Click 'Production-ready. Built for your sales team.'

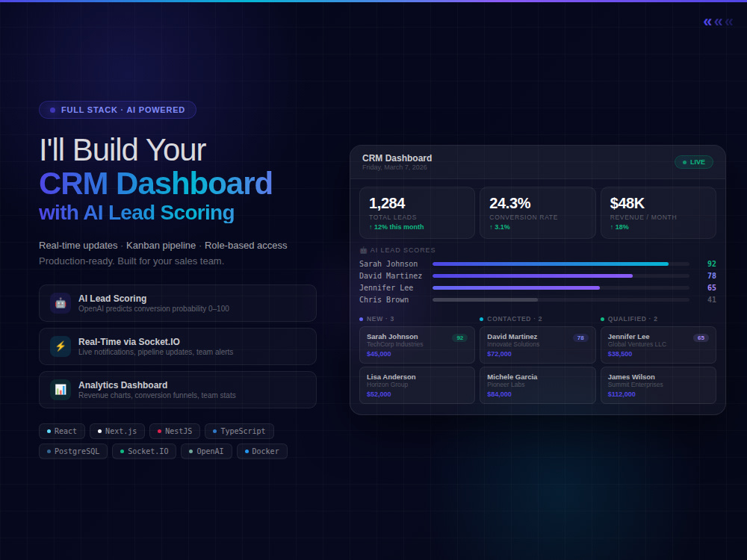131,261
